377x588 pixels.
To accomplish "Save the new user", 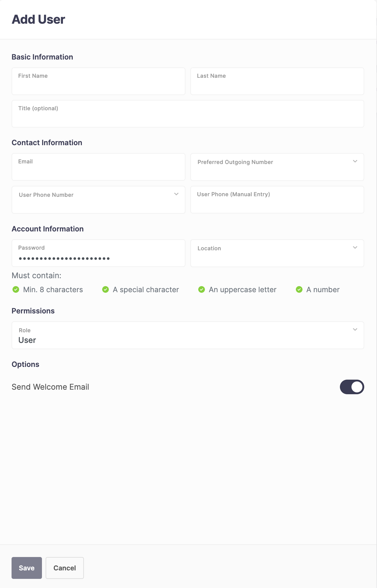I will click(27, 568).
